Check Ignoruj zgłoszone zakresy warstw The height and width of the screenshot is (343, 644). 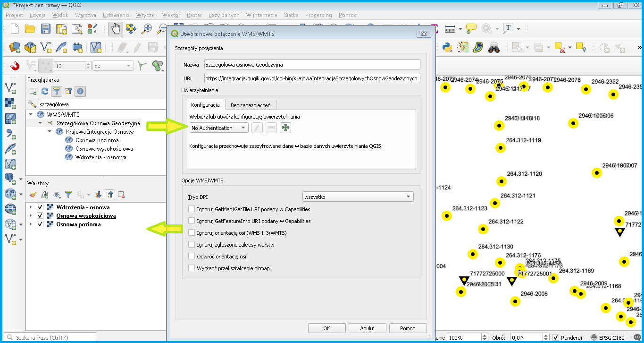(x=192, y=245)
